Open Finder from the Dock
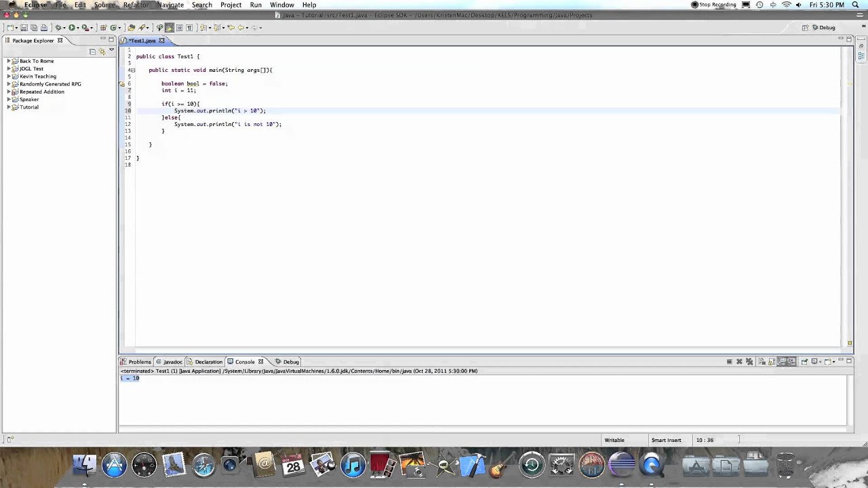The height and width of the screenshot is (488, 868). click(85, 465)
